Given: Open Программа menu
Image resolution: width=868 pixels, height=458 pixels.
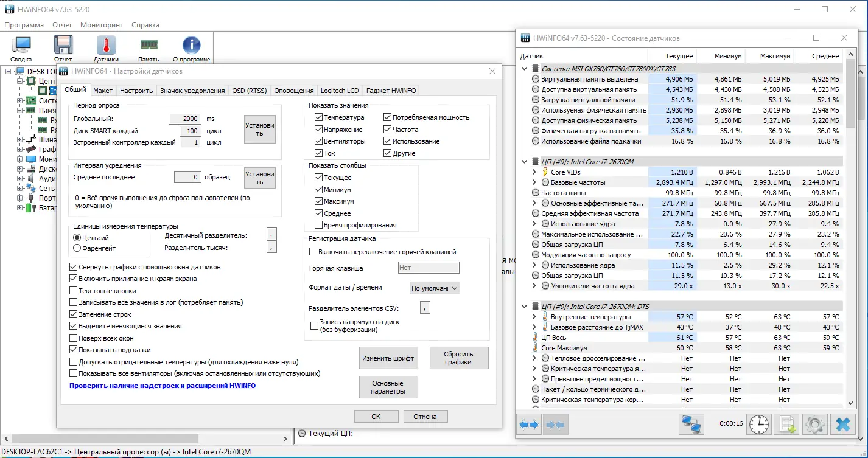Looking at the screenshot, I should point(24,25).
